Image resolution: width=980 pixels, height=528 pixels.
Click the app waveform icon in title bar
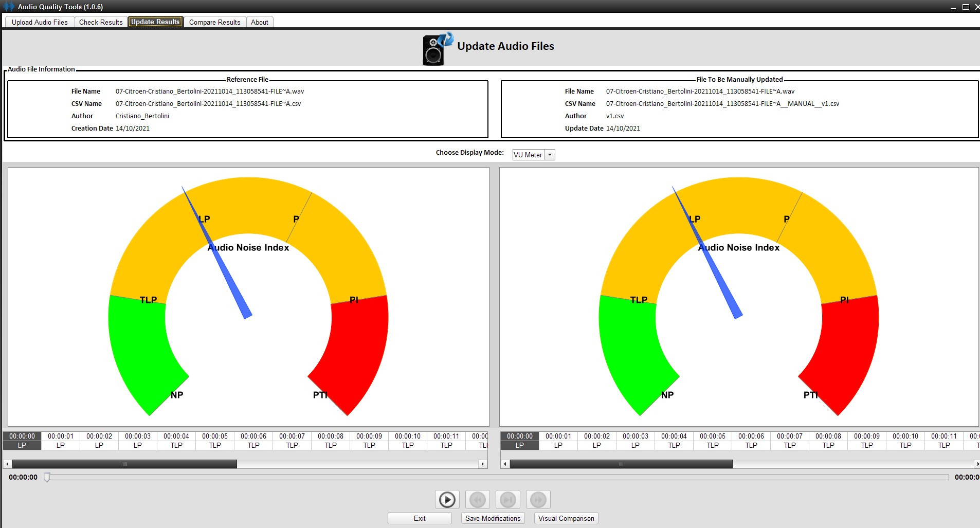9,7
